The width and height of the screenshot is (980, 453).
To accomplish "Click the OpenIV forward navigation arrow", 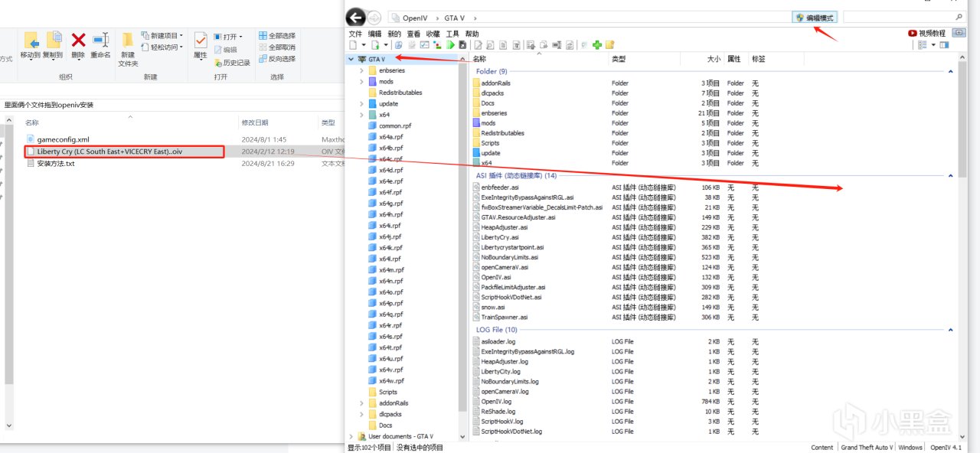I will [374, 17].
